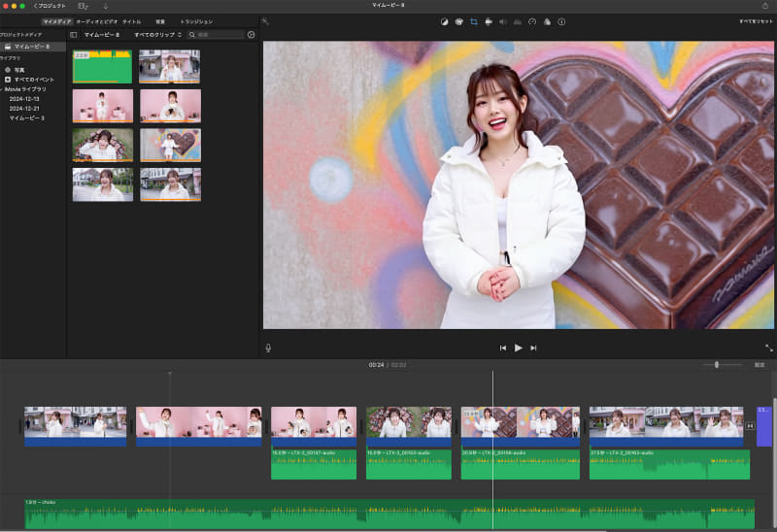The image size is (777, 532).
Task: Select the flower wreath clip in the timeline
Action: pyautogui.click(x=409, y=426)
